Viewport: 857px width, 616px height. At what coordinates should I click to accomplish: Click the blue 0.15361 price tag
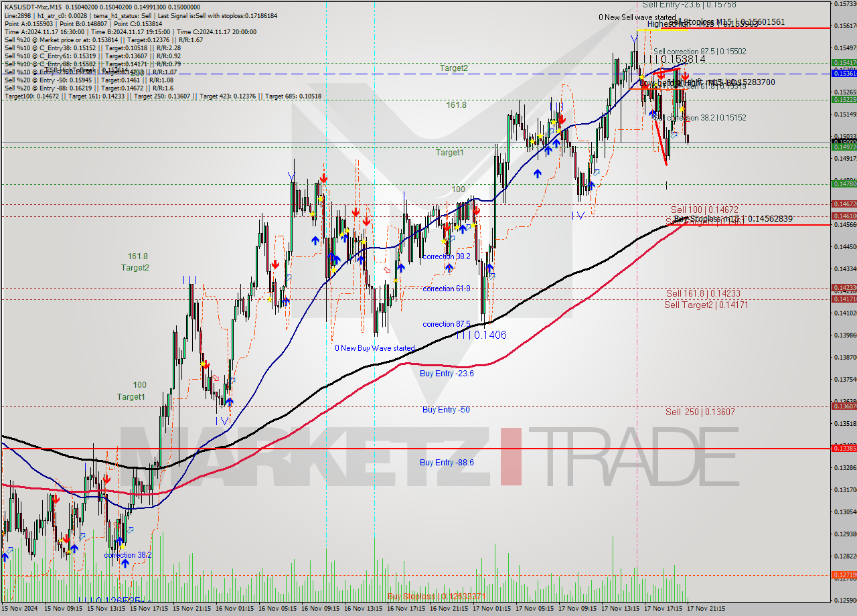coord(844,73)
